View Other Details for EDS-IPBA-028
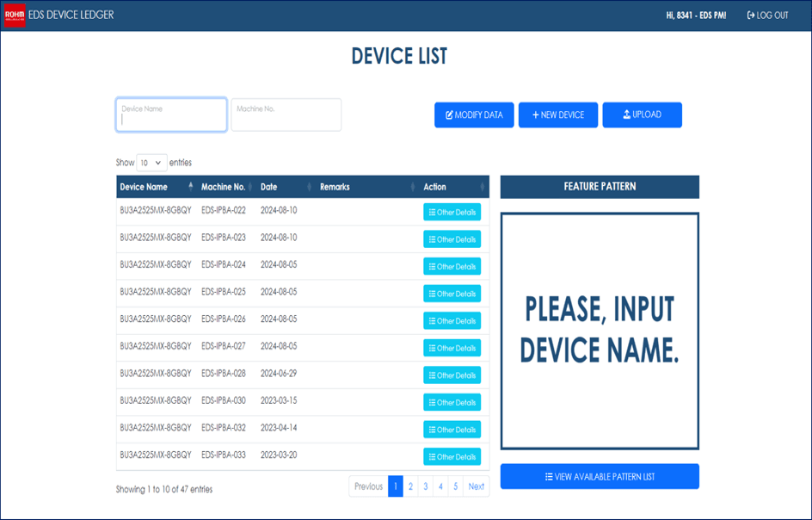Image resolution: width=812 pixels, height=520 pixels. click(x=452, y=375)
